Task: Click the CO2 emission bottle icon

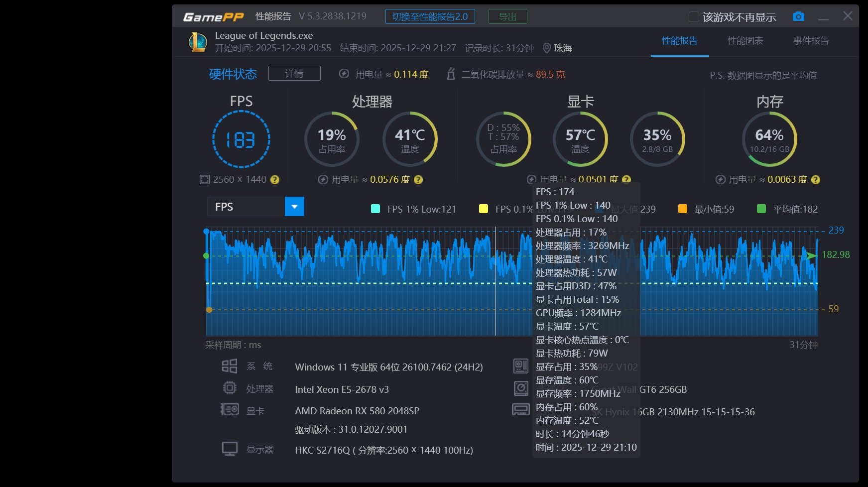Action: coord(451,74)
